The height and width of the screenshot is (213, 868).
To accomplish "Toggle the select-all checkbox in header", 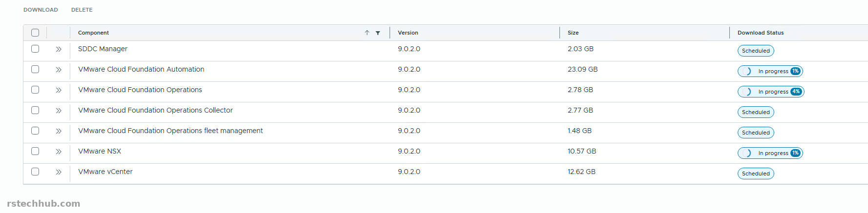I will (x=35, y=33).
